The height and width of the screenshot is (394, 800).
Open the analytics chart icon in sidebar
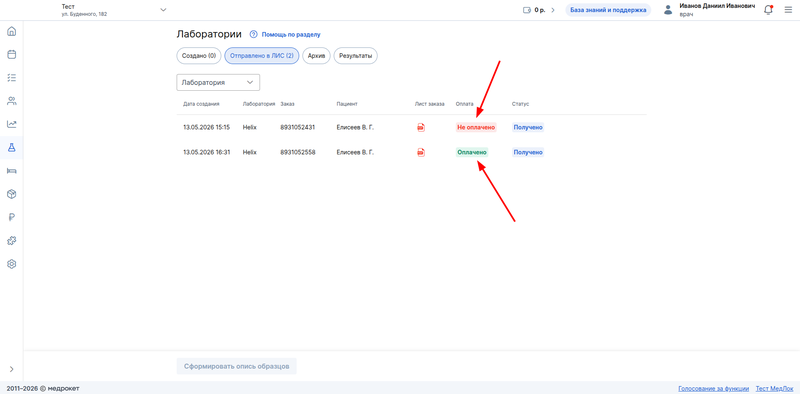[11, 124]
